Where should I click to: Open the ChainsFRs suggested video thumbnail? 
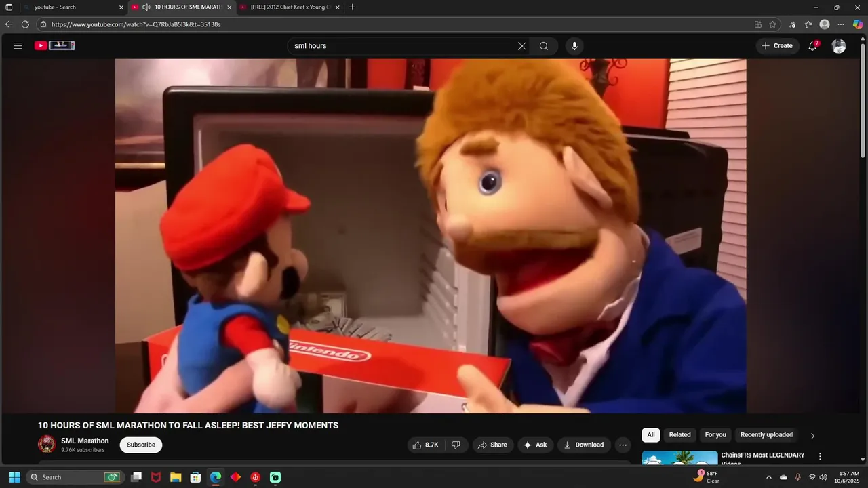[679, 457]
